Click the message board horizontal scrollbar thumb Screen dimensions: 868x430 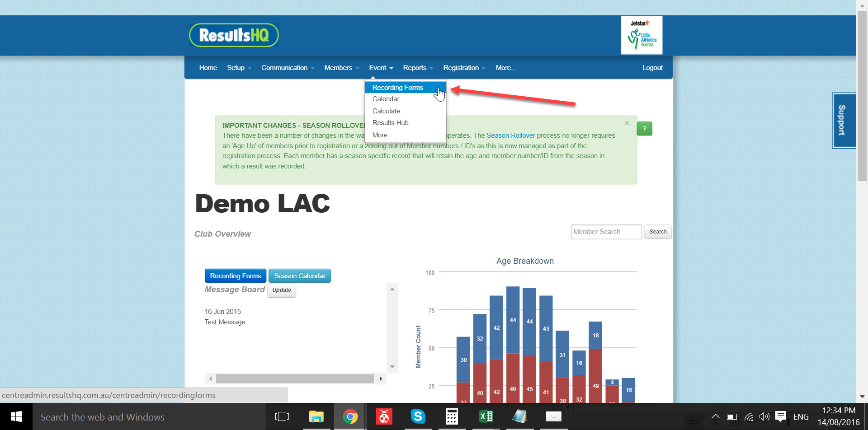coord(295,379)
